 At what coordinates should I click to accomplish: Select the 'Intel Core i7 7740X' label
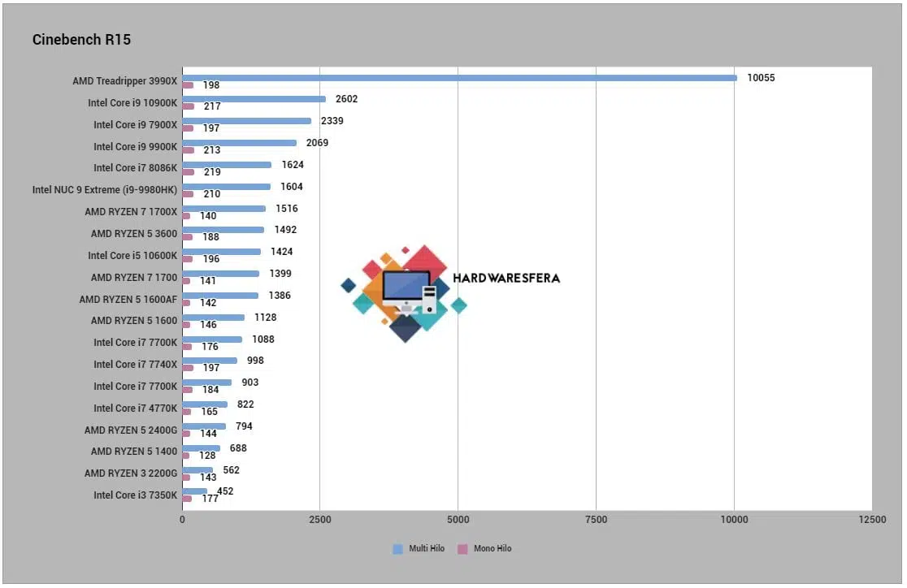[x=136, y=364]
